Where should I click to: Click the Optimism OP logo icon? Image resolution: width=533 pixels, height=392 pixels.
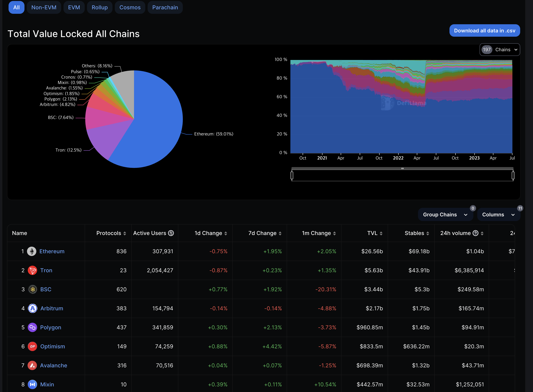pyautogui.click(x=32, y=346)
